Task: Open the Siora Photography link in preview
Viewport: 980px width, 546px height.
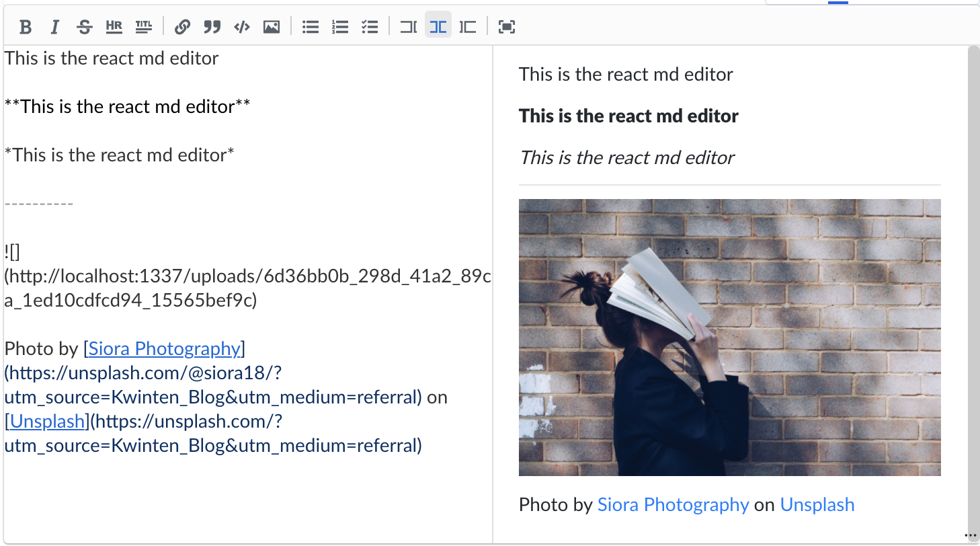Action: [673, 505]
